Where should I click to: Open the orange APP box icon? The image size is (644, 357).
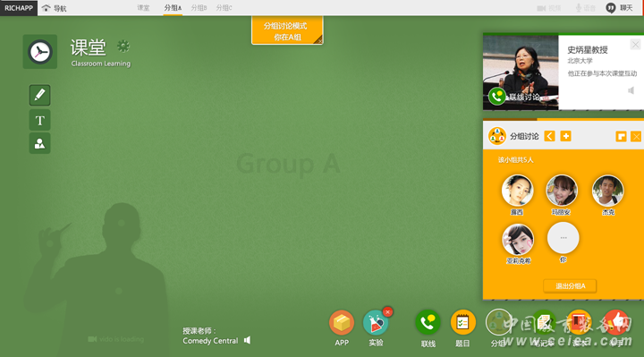(342, 323)
